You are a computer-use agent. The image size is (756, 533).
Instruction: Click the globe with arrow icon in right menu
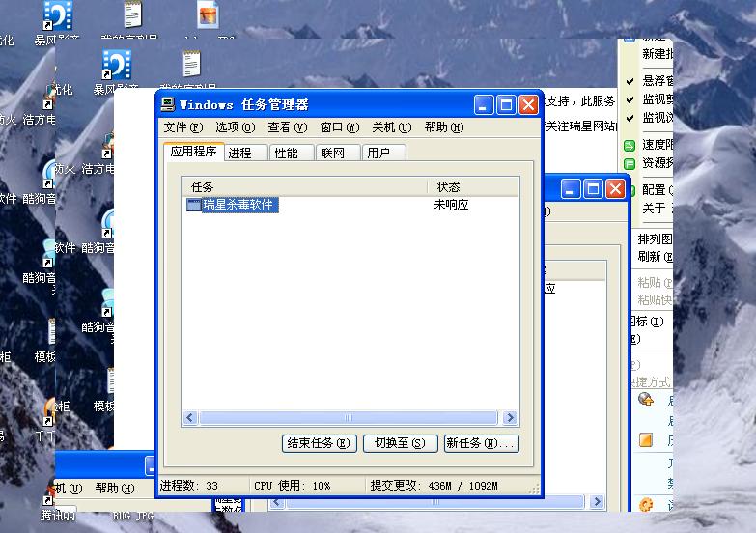click(646, 400)
